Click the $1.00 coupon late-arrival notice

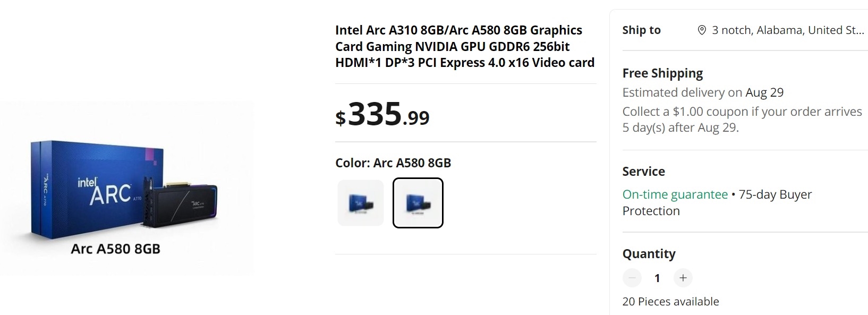[x=742, y=120]
